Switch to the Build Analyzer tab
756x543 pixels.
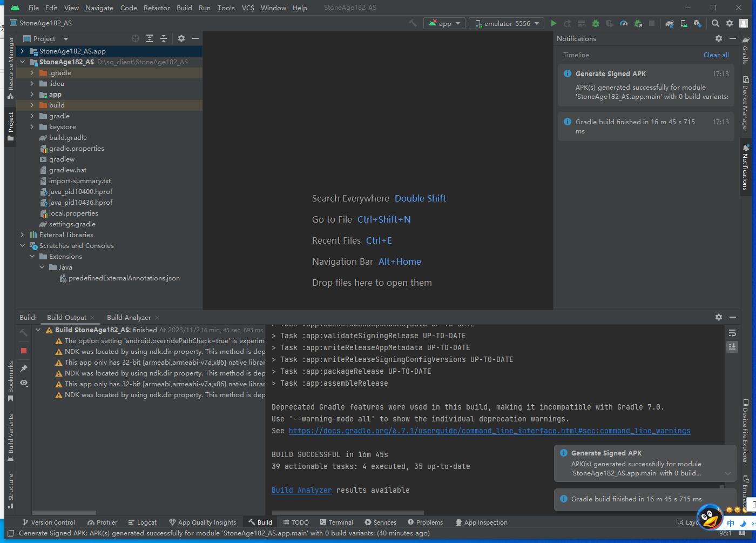tap(129, 318)
